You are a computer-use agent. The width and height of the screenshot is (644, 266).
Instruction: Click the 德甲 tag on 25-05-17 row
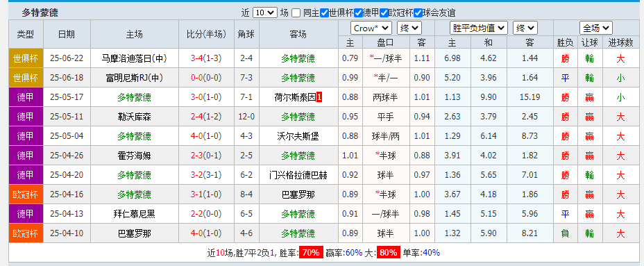coord(26,97)
